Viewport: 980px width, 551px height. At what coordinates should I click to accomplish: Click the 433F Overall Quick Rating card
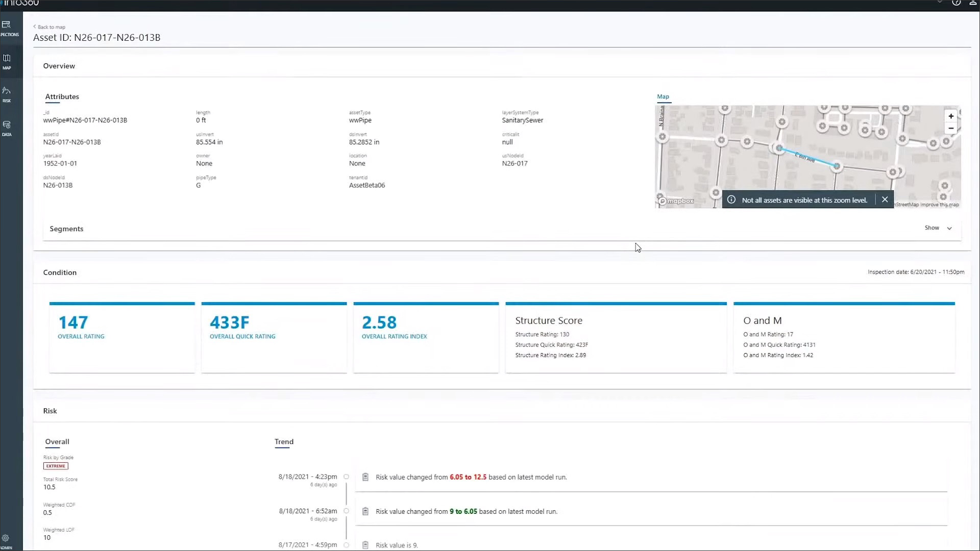(x=274, y=337)
